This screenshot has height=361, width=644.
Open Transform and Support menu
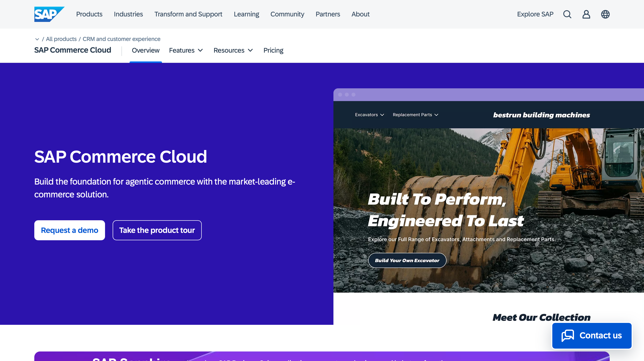point(188,14)
